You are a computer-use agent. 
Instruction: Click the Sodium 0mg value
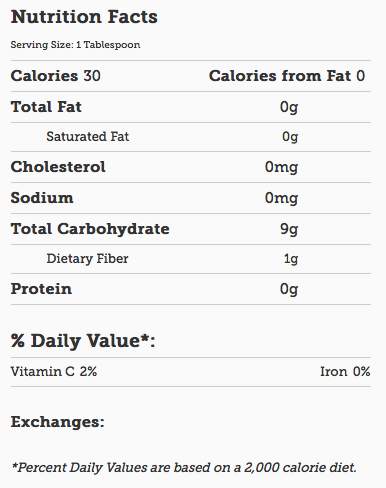[x=281, y=198]
